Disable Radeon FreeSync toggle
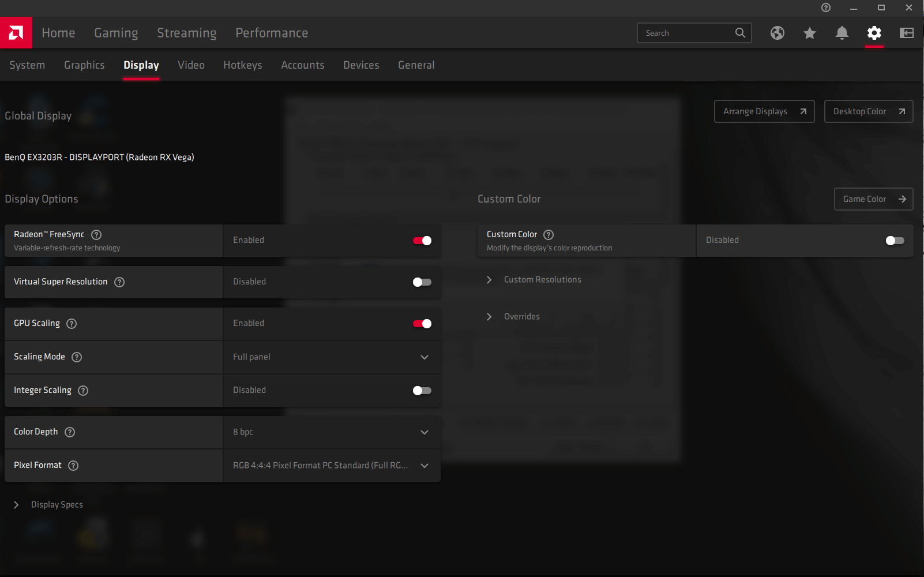 (x=422, y=241)
